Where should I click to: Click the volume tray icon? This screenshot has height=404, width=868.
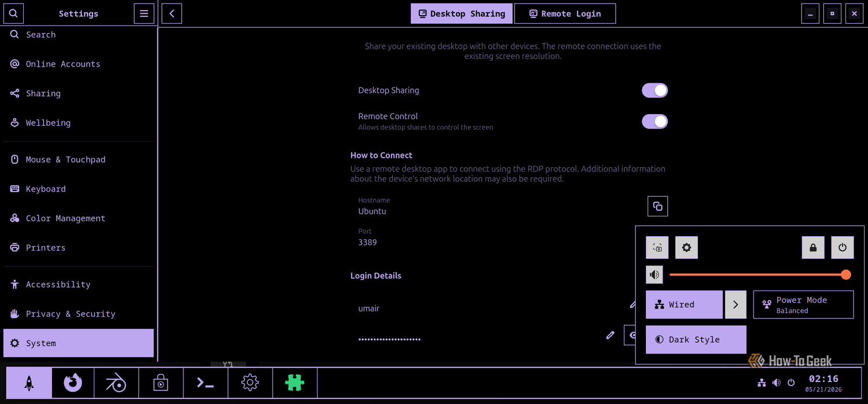click(777, 383)
